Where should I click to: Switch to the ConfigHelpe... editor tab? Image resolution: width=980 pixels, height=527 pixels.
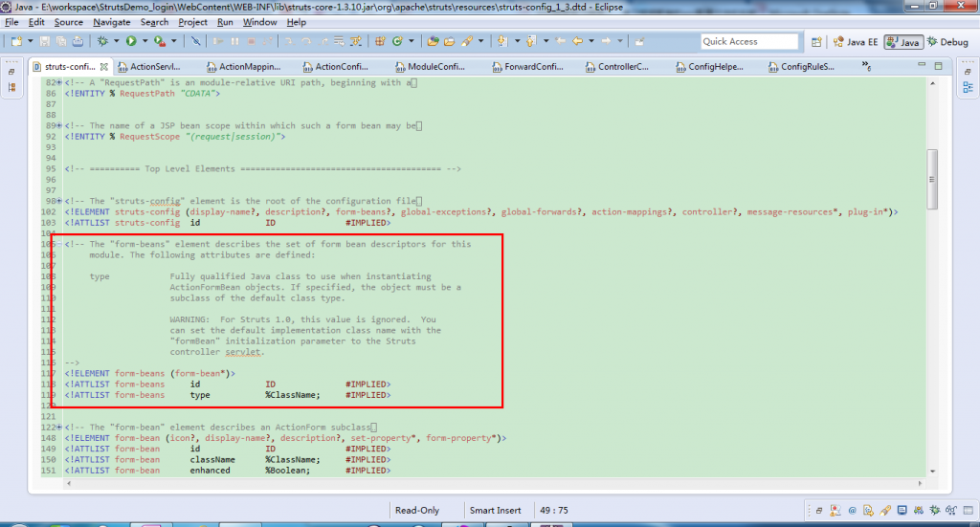click(710, 66)
